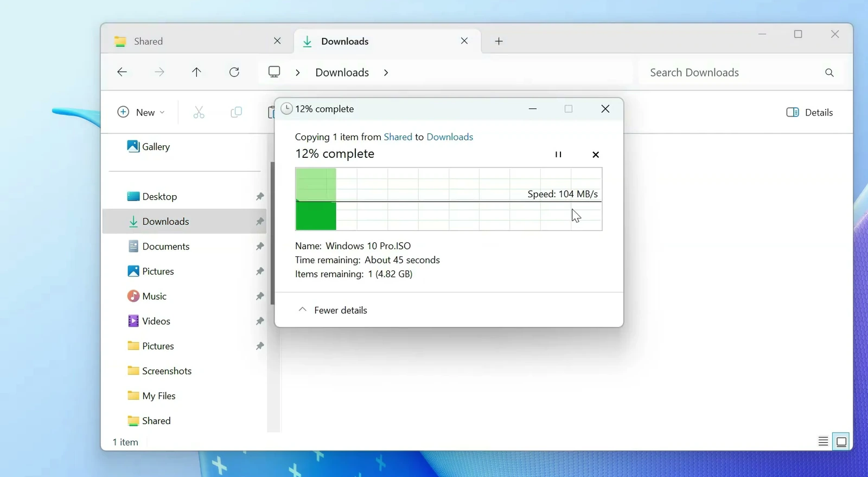Toggle the Details pane

click(x=809, y=112)
